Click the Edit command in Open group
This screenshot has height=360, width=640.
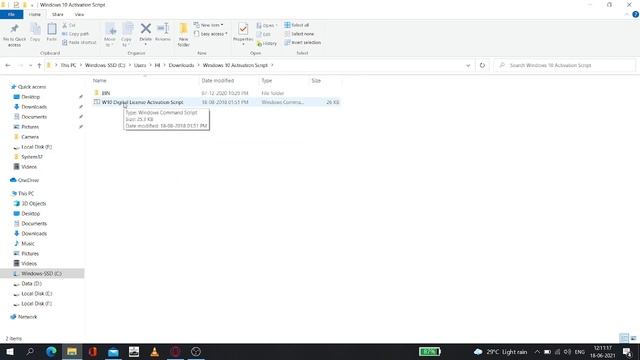264,34
